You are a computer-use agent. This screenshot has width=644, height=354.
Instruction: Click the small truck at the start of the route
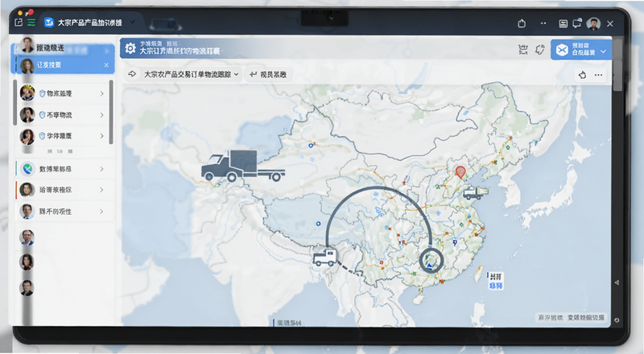pyautogui.click(x=325, y=257)
